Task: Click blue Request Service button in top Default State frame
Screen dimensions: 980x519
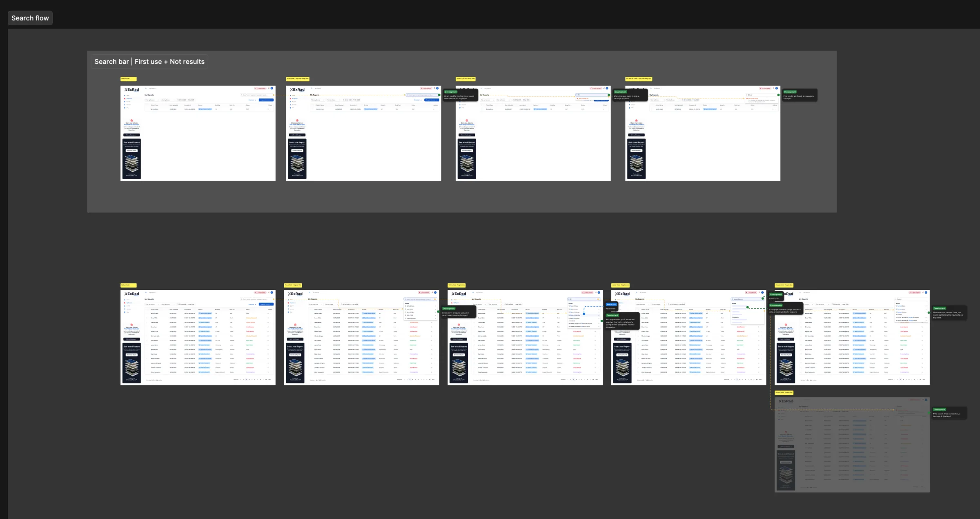Action: point(266,100)
